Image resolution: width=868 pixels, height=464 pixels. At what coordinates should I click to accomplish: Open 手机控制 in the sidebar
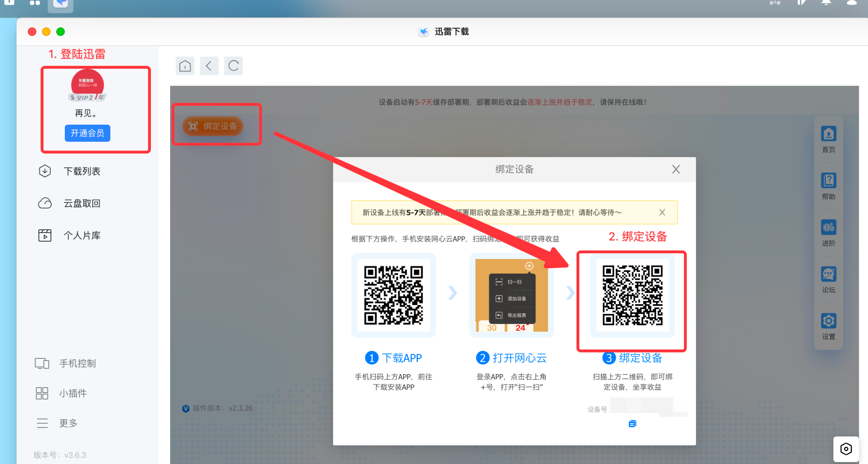77,363
